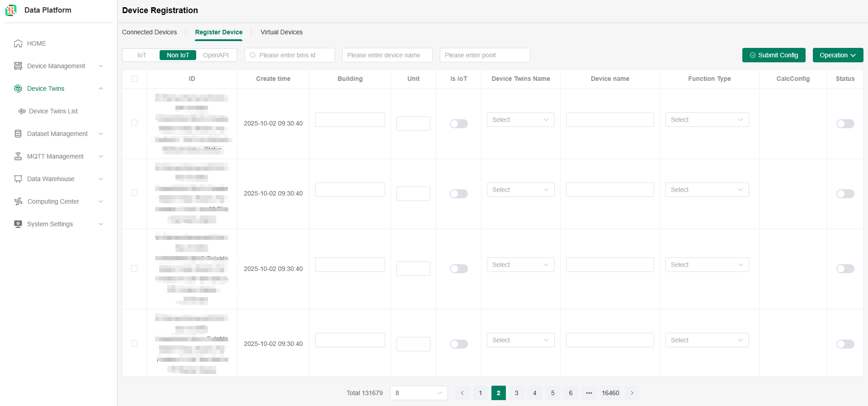Toggle the first row's Is IoT switch

click(458, 124)
